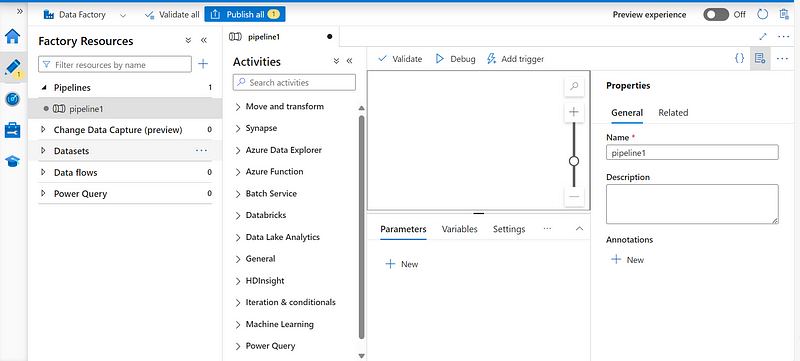Click the discard all clipboard icon

click(x=784, y=14)
